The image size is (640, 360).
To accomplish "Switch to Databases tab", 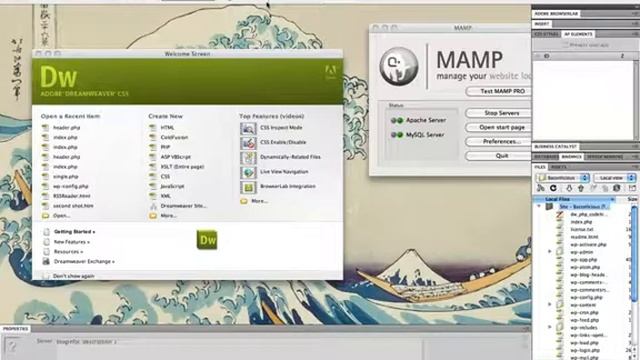I will click(546, 157).
